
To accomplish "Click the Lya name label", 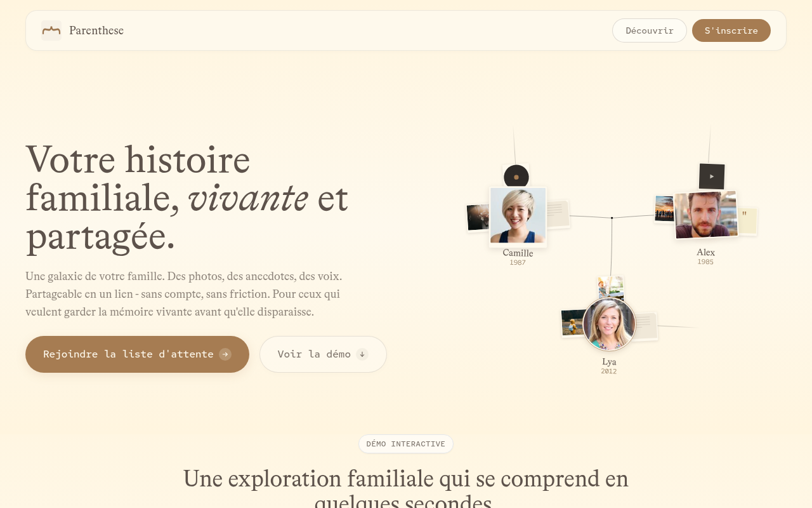I will 609,361.
